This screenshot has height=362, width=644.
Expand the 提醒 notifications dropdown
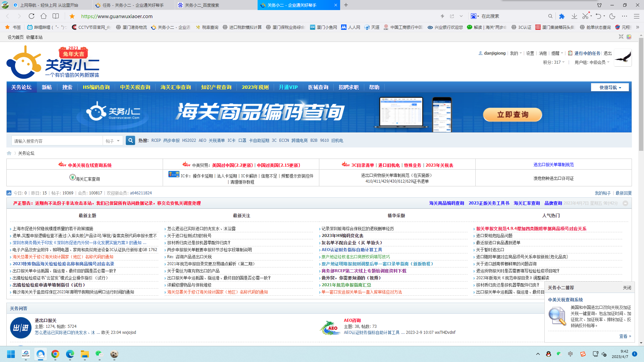click(557, 53)
